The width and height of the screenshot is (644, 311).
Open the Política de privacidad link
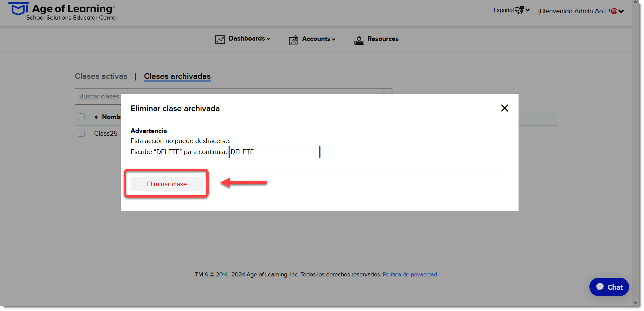click(410, 274)
